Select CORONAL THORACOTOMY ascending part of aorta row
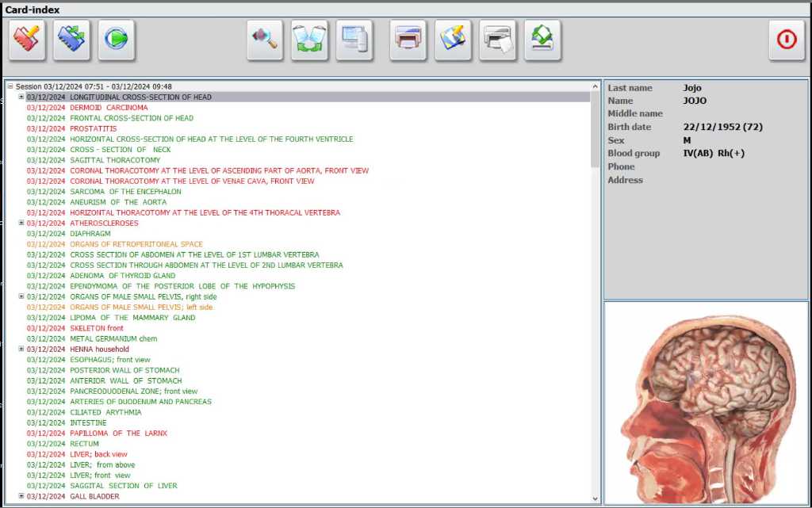Screen dimensions: 812x508 [197, 170]
